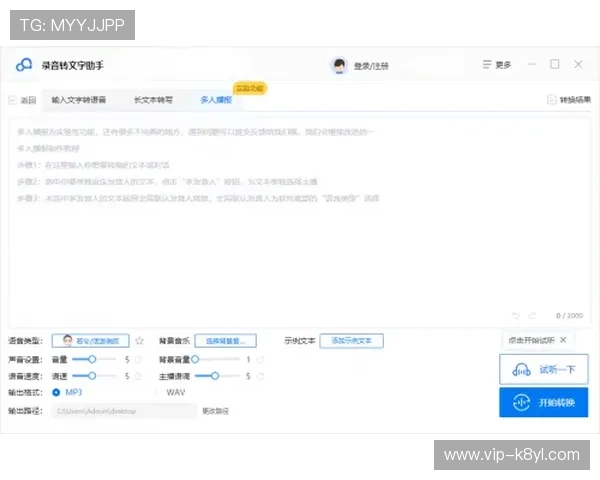This screenshot has width=600, height=480.
Task: Click the 实验功能 badge
Action: pyautogui.click(x=249, y=88)
